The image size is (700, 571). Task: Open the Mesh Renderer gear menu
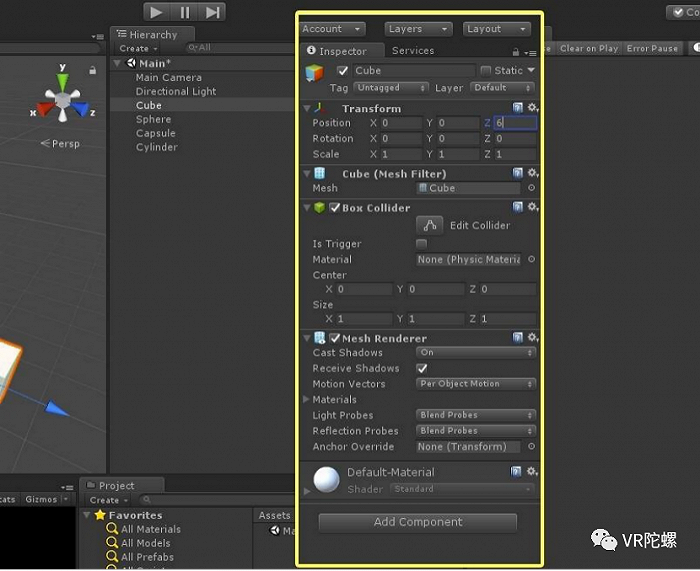[x=533, y=338]
